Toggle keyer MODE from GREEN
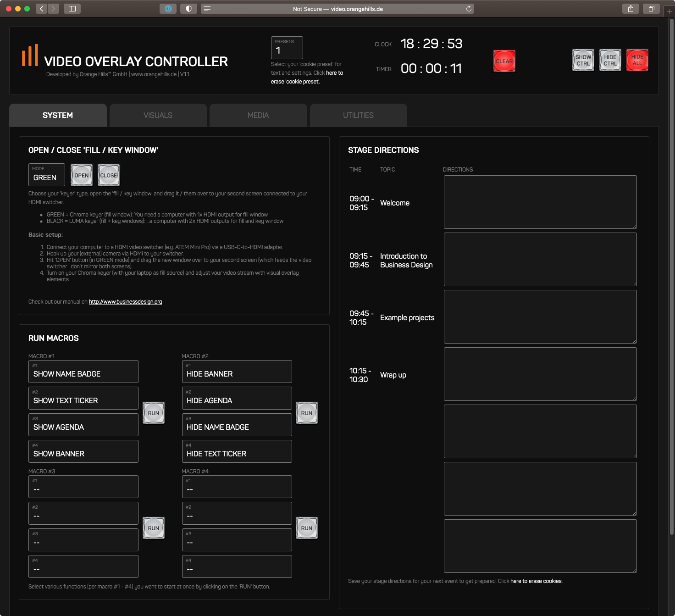 [46, 175]
